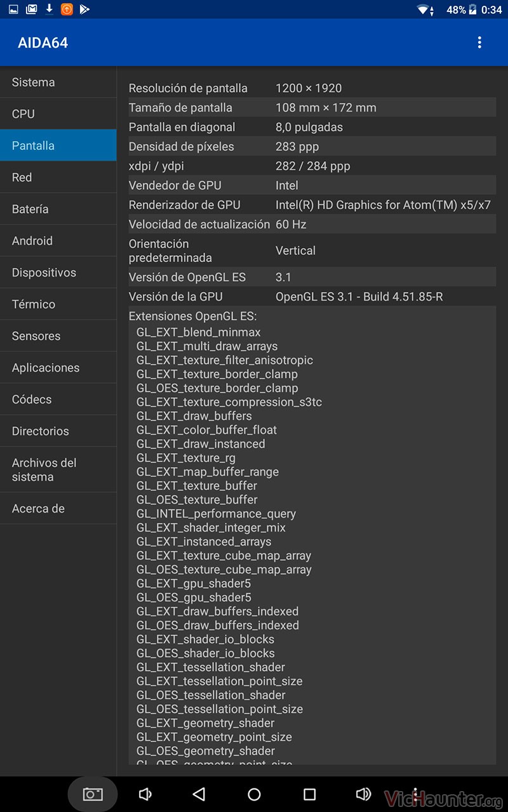Tap the GL_EXT_blend_minmax extension line

click(199, 332)
